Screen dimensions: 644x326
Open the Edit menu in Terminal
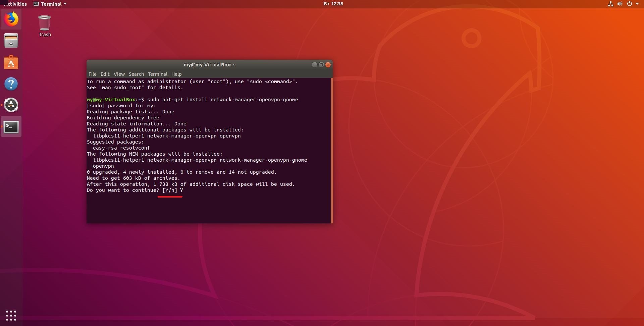[x=105, y=74]
